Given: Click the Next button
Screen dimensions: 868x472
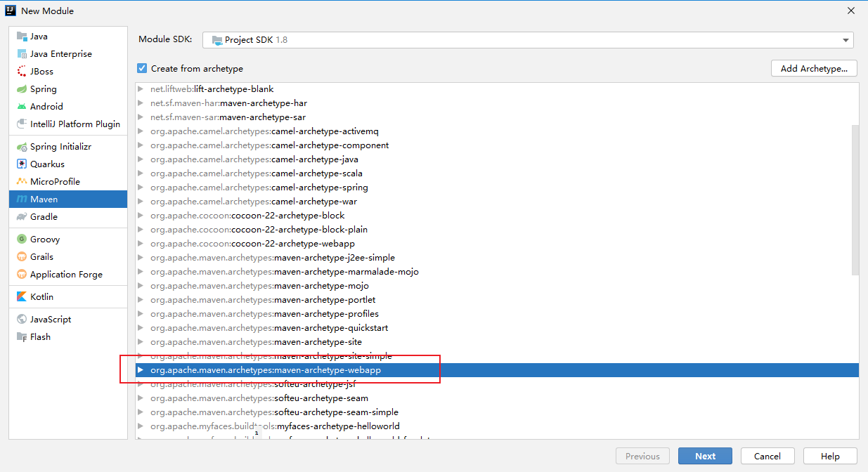Looking at the screenshot, I should pos(705,456).
